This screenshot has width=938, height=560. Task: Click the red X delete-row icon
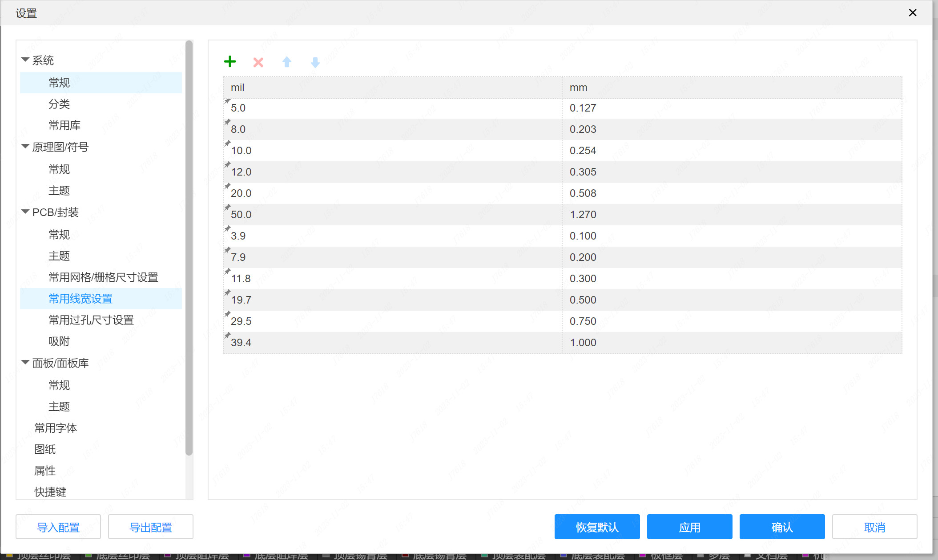click(258, 62)
